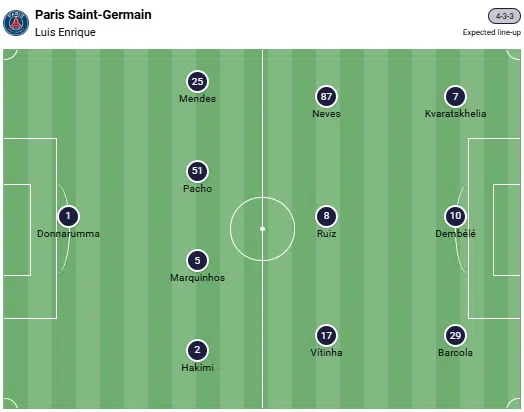Screen dimensions: 524x412
Task: Select Mendes' number 25 marker
Action: [x=197, y=81]
